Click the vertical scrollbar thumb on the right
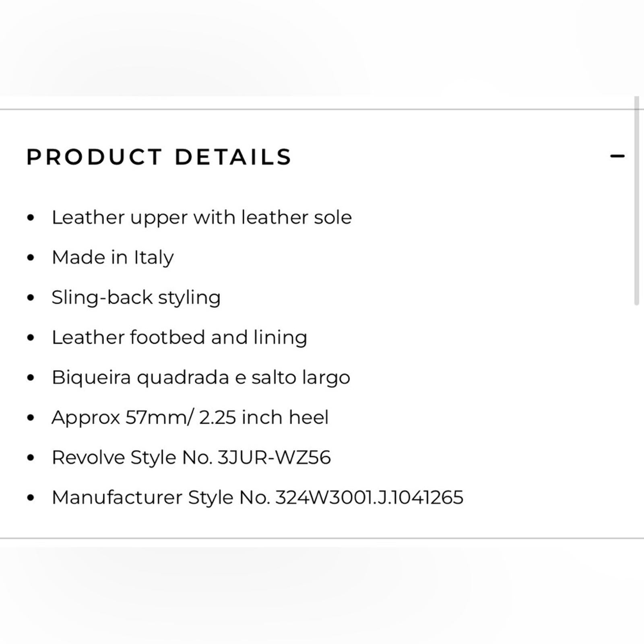The width and height of the screenshot is (644, 644). pos(636,201)
